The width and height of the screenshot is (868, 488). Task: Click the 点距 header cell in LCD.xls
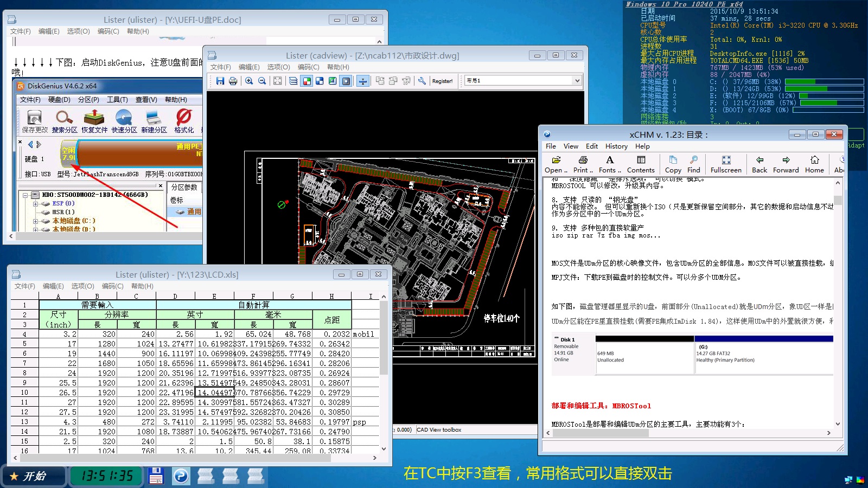click(x=332, y=319)
